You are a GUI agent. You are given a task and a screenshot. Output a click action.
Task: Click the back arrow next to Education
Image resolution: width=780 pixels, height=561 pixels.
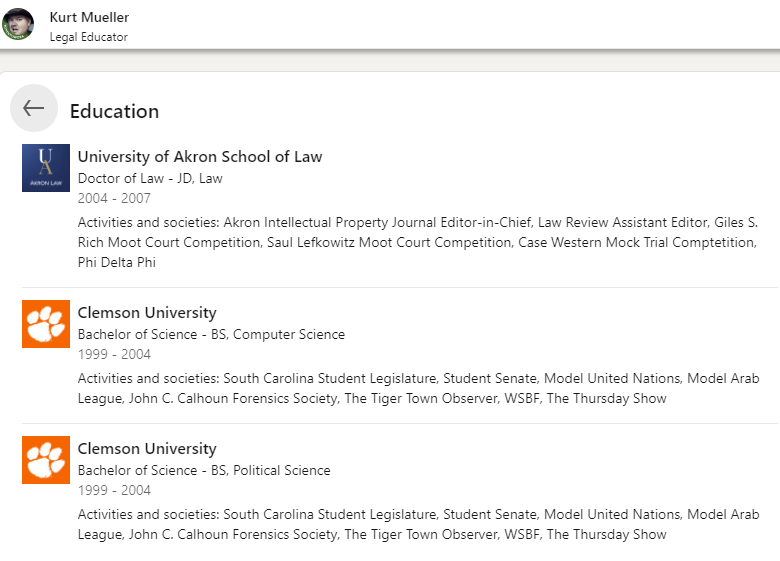click(x=34, y=108)
